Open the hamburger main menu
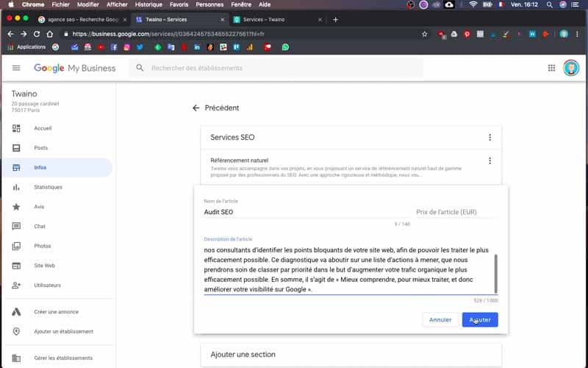 [x=16, y=68]
